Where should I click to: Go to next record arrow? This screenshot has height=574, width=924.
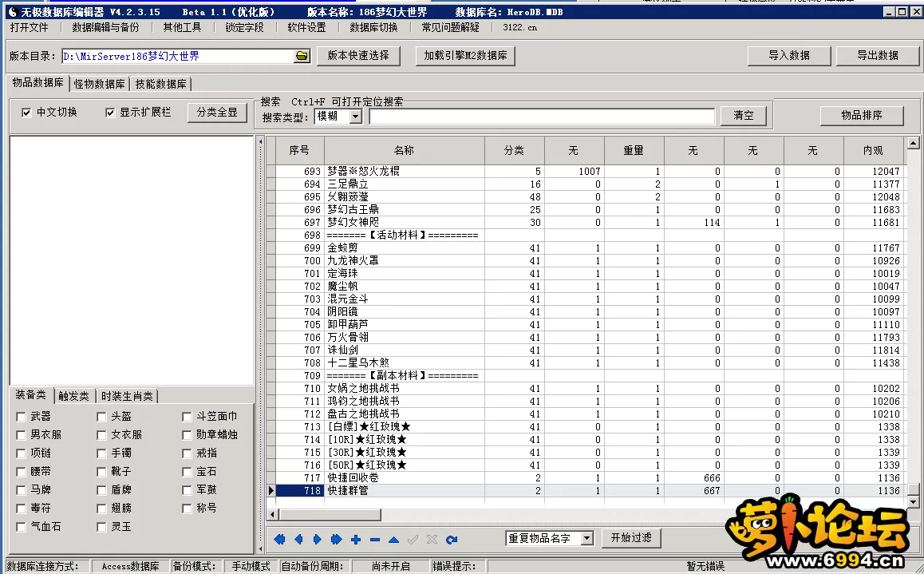point(318,539)
